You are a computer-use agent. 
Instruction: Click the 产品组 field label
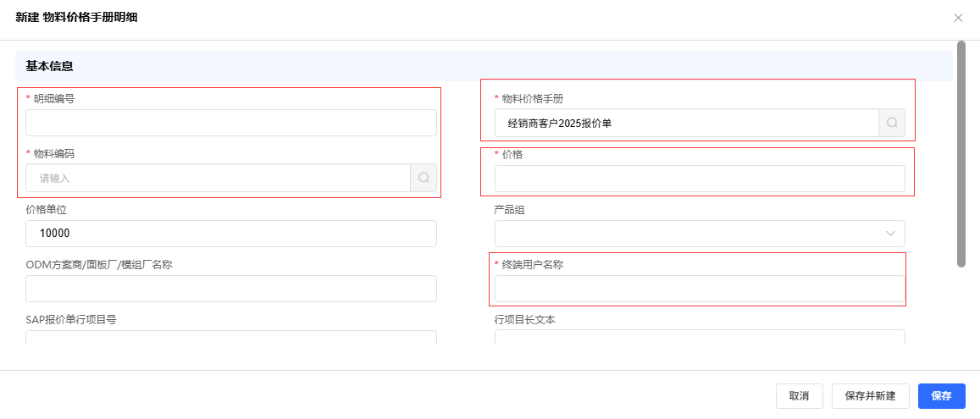click(x=509, y=210)
